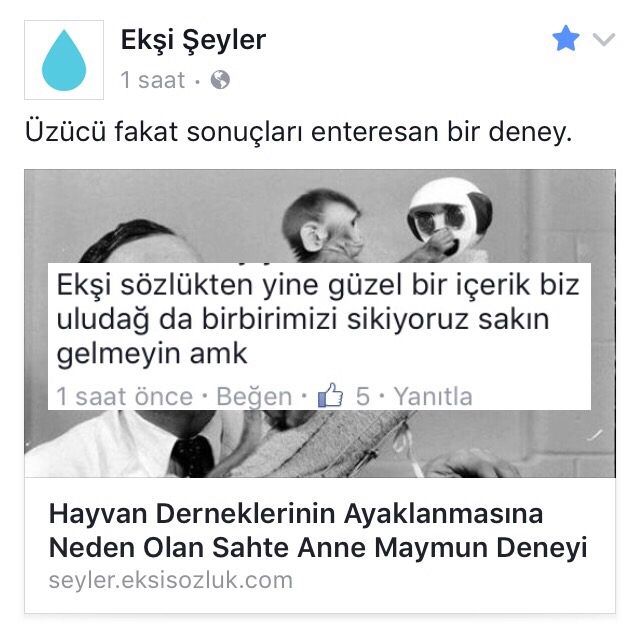
Task: Open the 1 saat post timestamp
Action: click(x=153, y=80)
